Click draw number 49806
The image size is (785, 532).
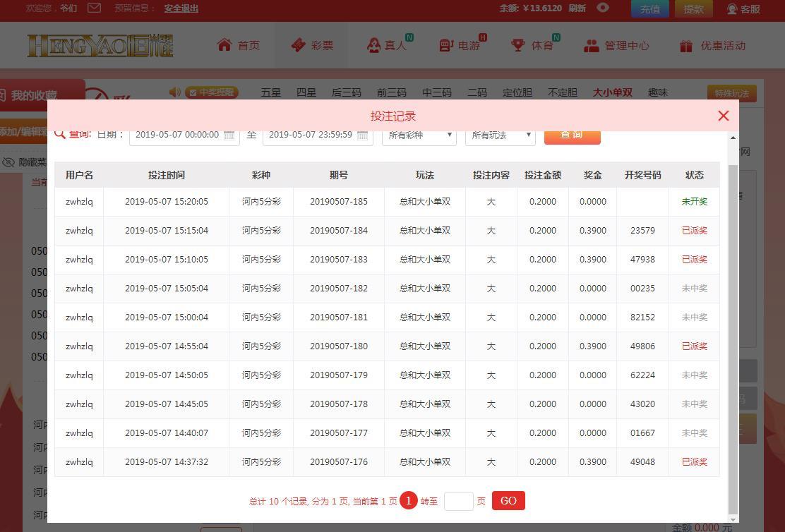pyautogui.click(x=642, y=346)
